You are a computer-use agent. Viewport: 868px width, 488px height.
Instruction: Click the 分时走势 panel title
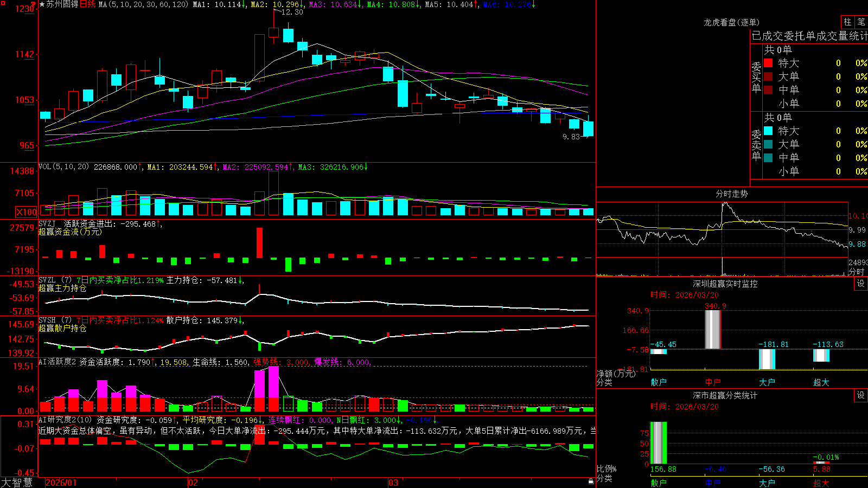732,194
